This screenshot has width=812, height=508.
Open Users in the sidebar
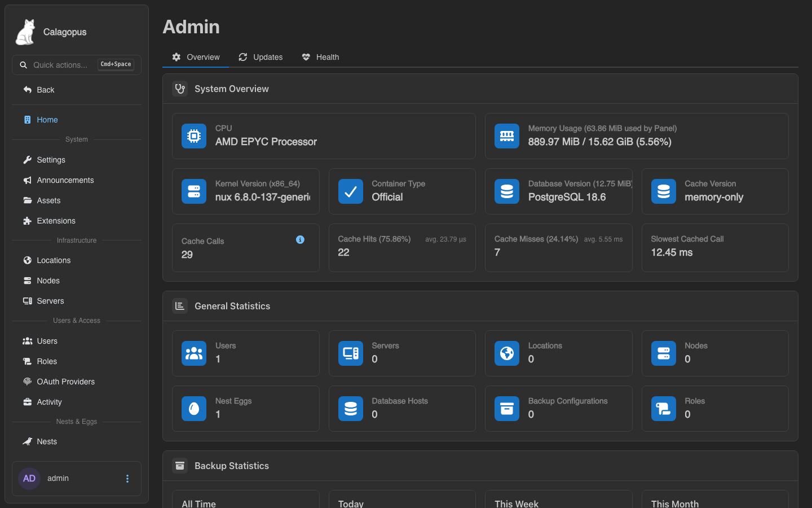(77, 341)
